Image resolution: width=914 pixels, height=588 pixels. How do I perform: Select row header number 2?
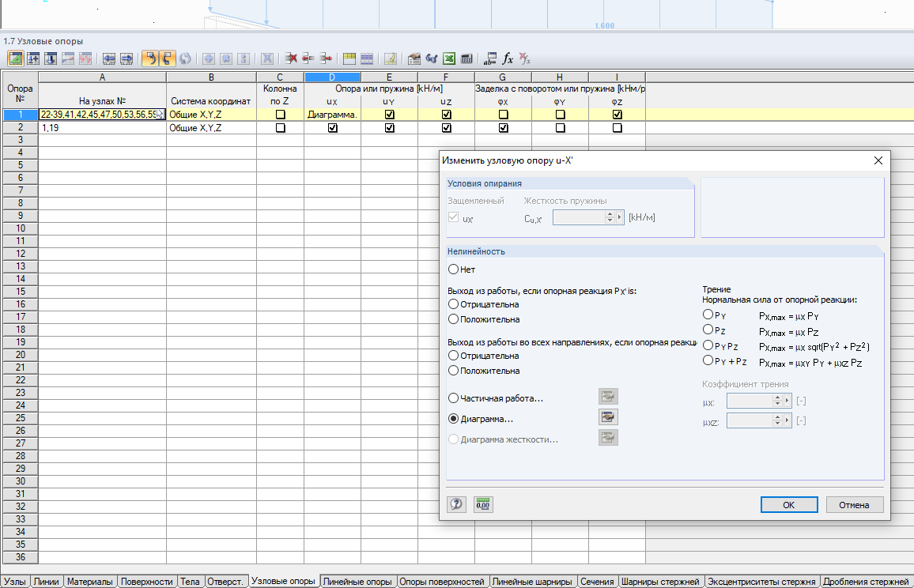(21, 127)
